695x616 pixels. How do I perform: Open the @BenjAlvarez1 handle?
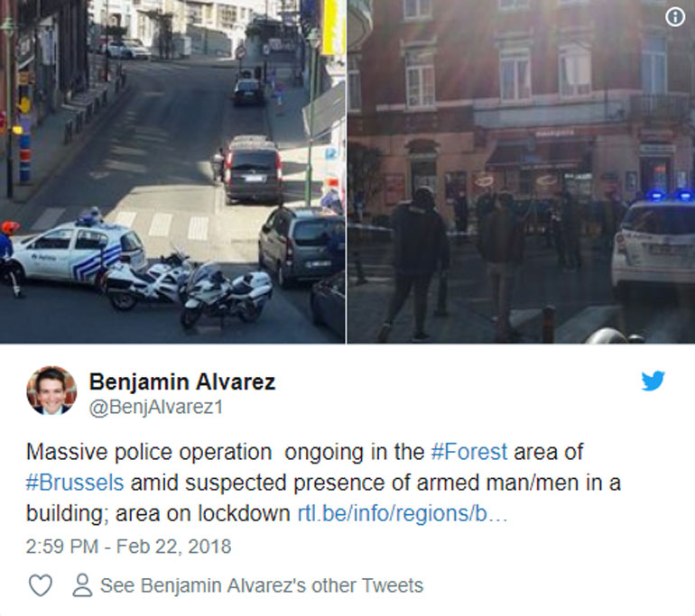tap(156, 407)
